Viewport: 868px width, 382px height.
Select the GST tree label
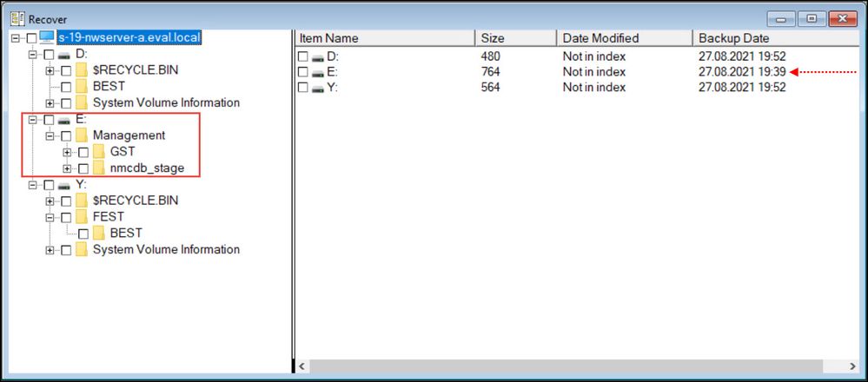[123, 152]
